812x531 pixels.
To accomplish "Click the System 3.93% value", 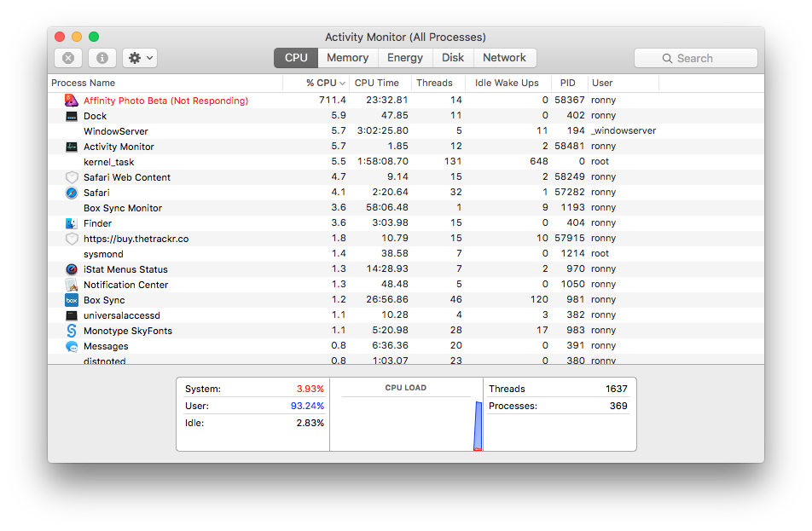I will (310, 389).
